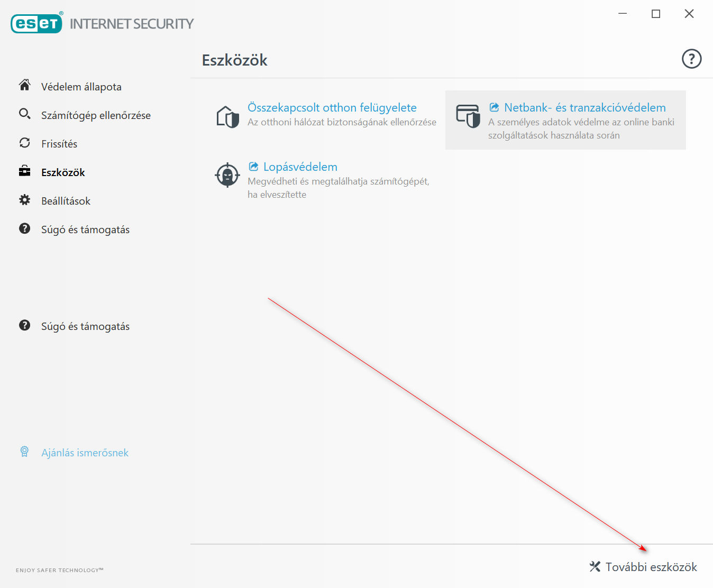Open the Lopásvédelem link
Viewport: 713px width, 588px height.
click(300, 167)
